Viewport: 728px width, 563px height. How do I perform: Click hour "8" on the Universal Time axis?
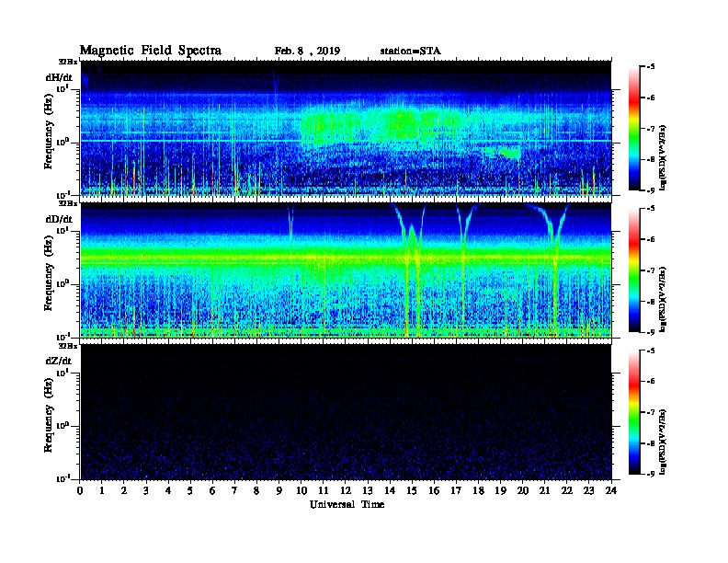tap(256, 491)
